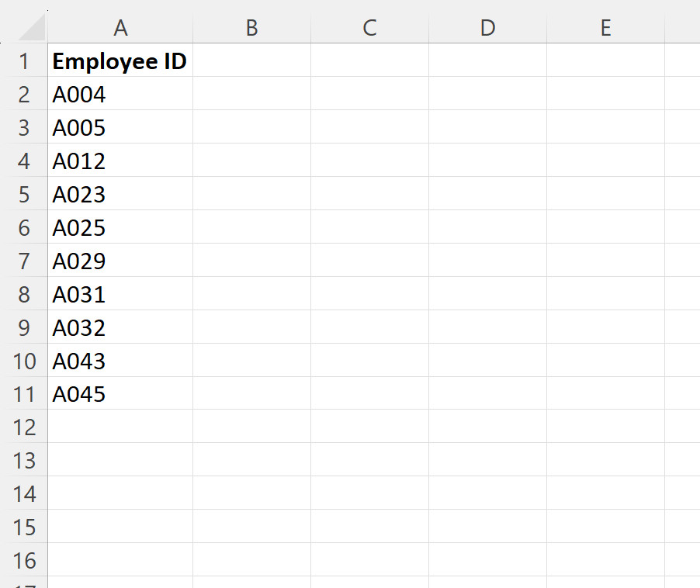Select the cell containing A023
Viewport: 700px width, 588px height.
click(x=120, y=194)
